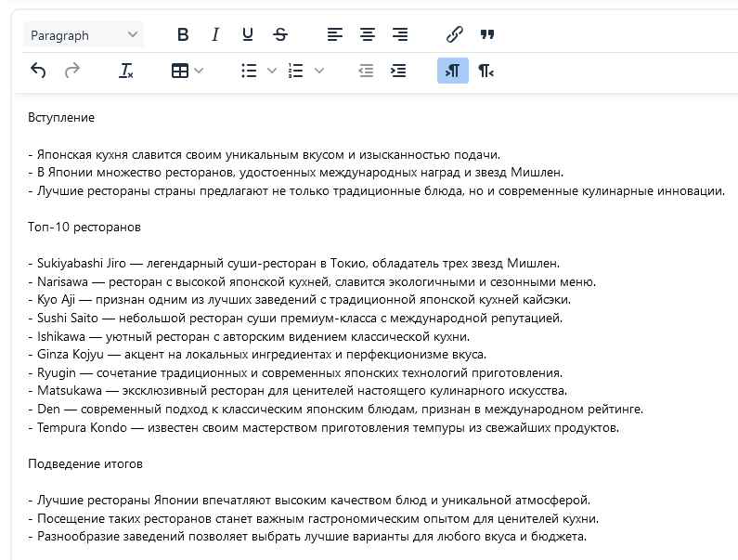Click the line starting 'Лучшие рестораны Японии впечатляют'
This screenshot has height=560, width=738.
[309, 500]
